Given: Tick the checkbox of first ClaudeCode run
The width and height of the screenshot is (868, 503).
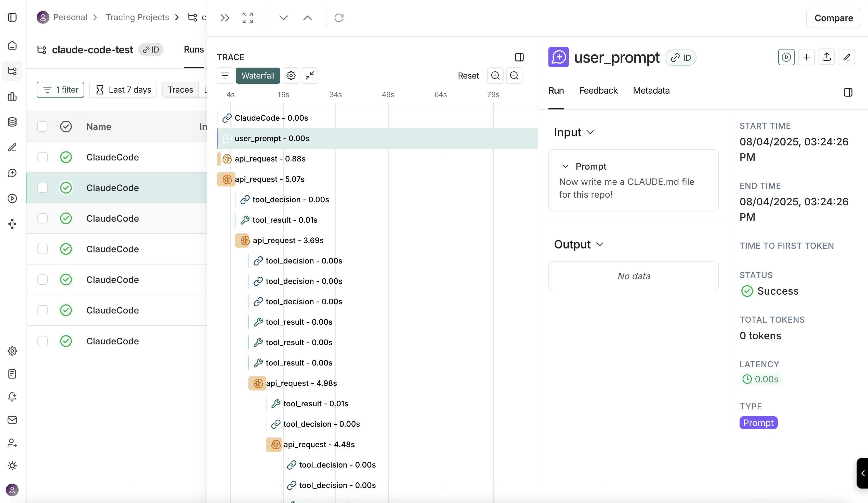Looking at the screenshot, I should point(42,157).
